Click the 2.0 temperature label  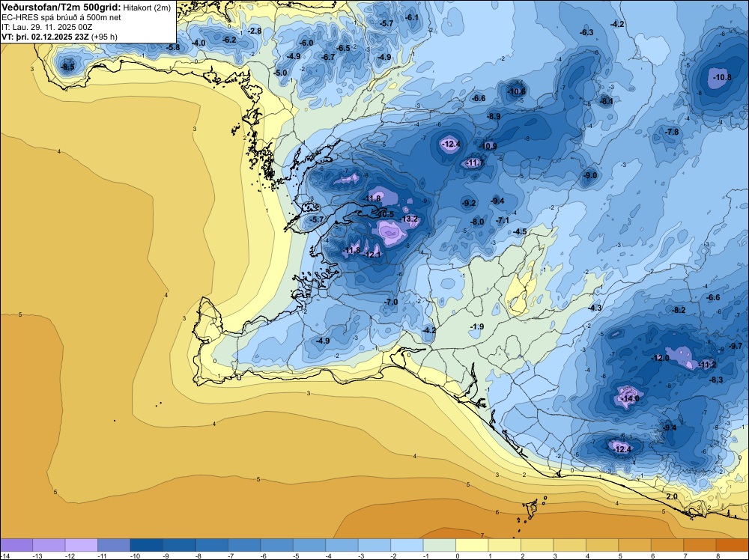click(x=672, y=496)
